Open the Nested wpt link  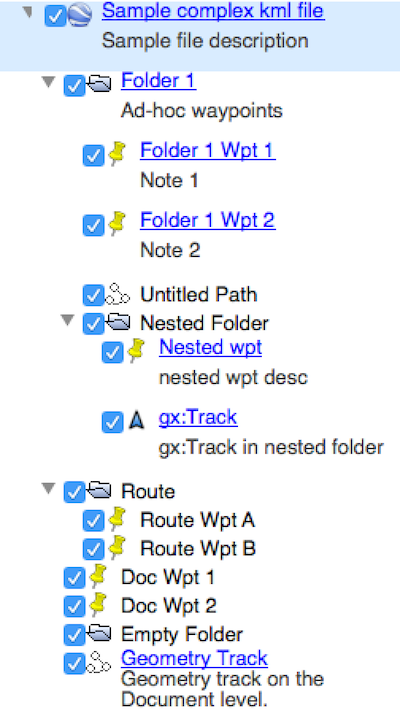click(x=211, y=347)
